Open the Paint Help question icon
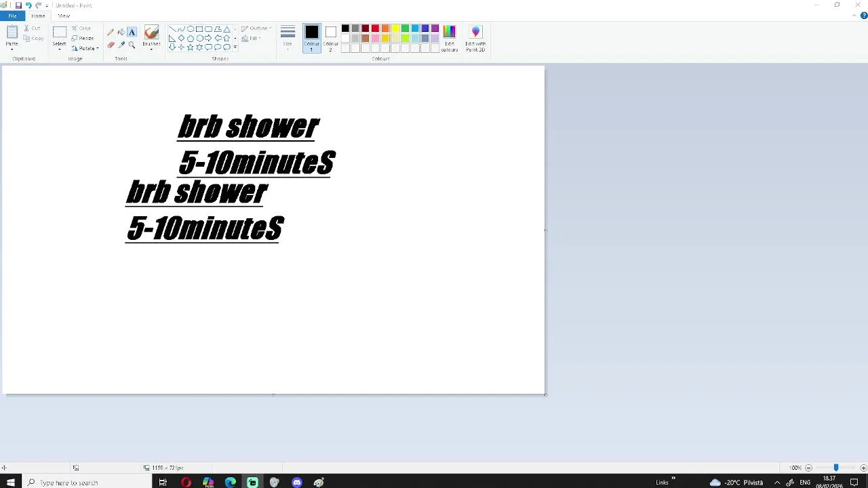The image size is (868, 488). [x=863, y=16]
